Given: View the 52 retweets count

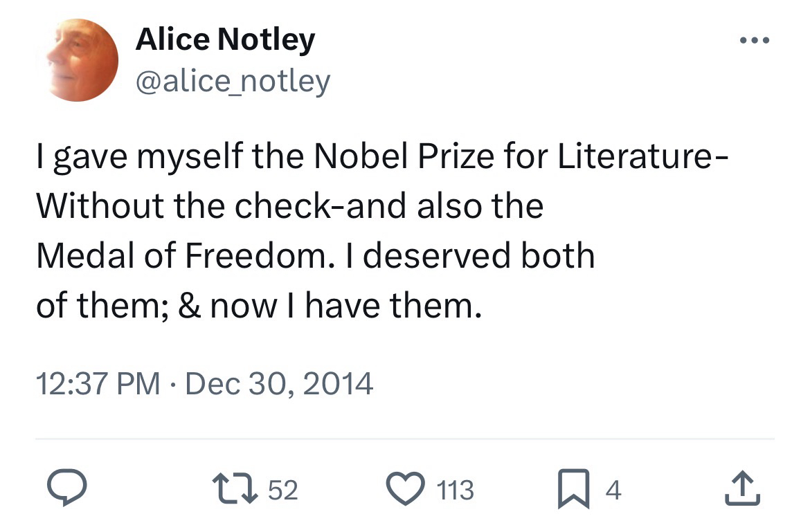Looking at the screenshot, I should 282,490.
